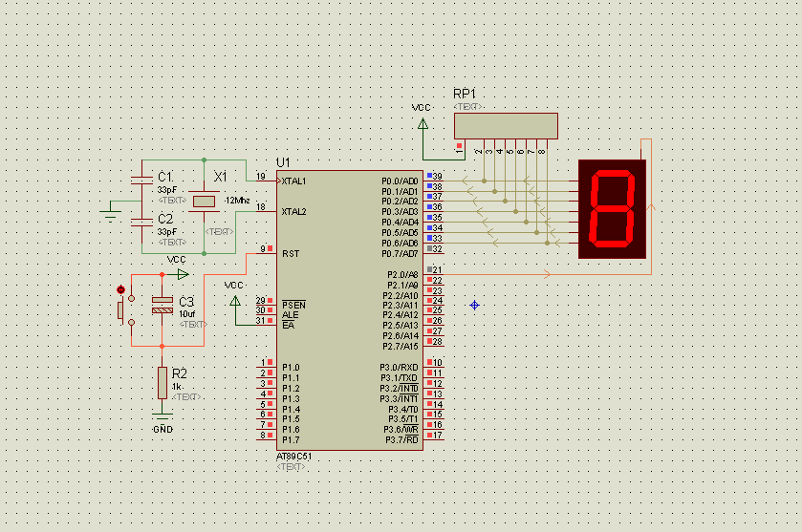Click the 10uf value label
Screen dimensions: 802x532
pyautogui.click(x=186, y=314)
